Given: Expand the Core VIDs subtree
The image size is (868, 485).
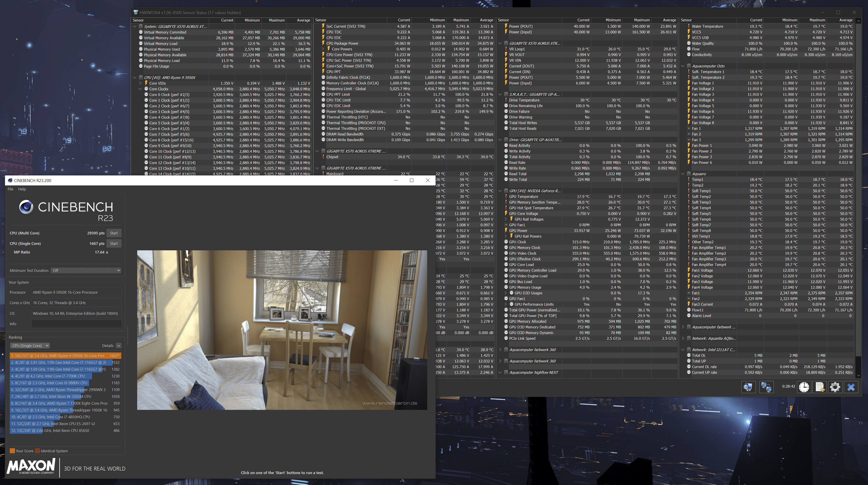Looking at the screenshot, I should click(x=140, y=83).
